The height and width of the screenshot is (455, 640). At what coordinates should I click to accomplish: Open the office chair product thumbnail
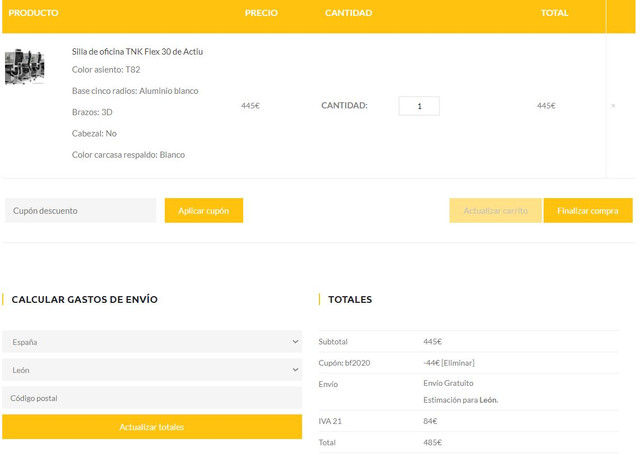point(24,67)
